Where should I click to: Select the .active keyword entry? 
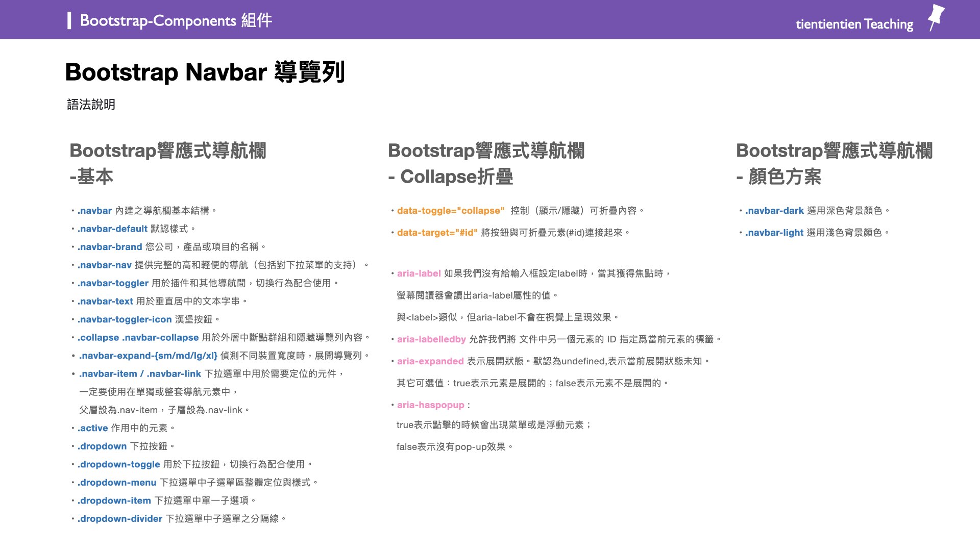coord(93,428)
